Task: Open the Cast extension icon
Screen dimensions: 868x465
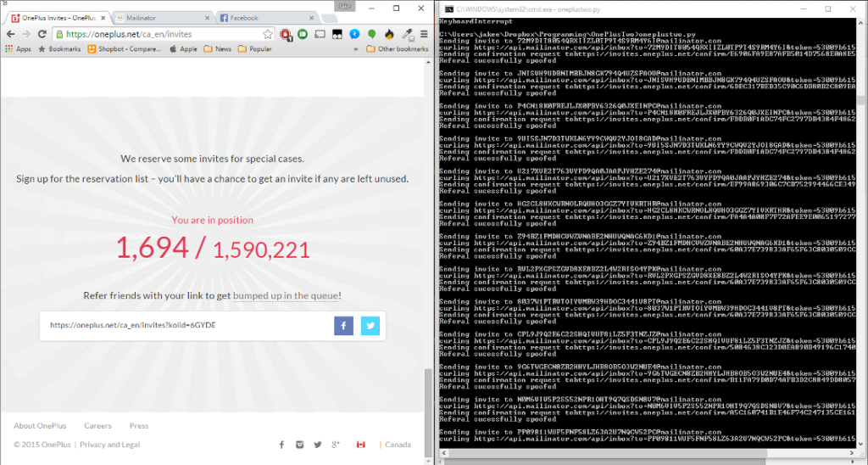Action: (x=320, y=34)
